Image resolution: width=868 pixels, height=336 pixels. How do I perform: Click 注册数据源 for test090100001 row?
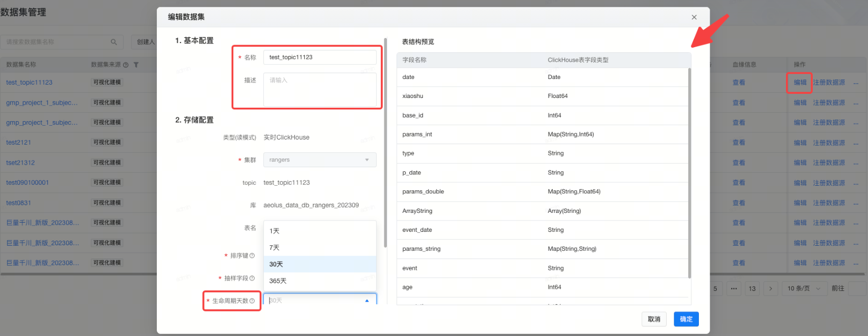coord(829,183)
